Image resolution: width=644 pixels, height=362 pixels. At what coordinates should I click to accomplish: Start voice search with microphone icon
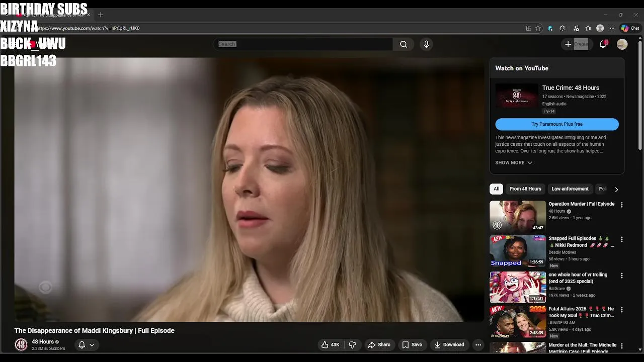[x=426, y=44]
